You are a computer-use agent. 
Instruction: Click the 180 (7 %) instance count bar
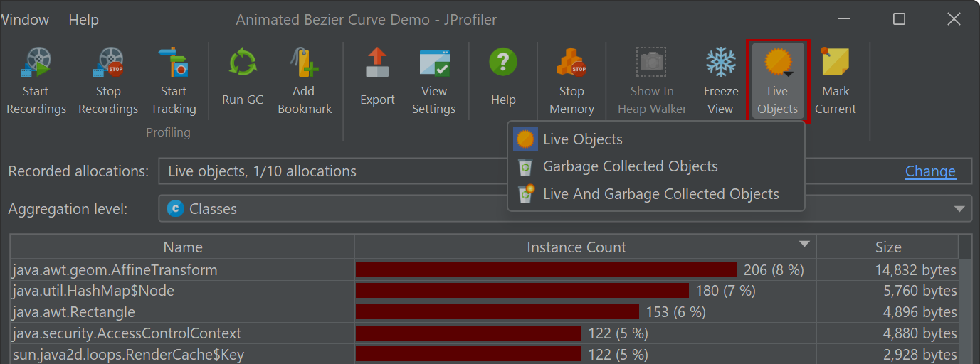coord(522,291)
